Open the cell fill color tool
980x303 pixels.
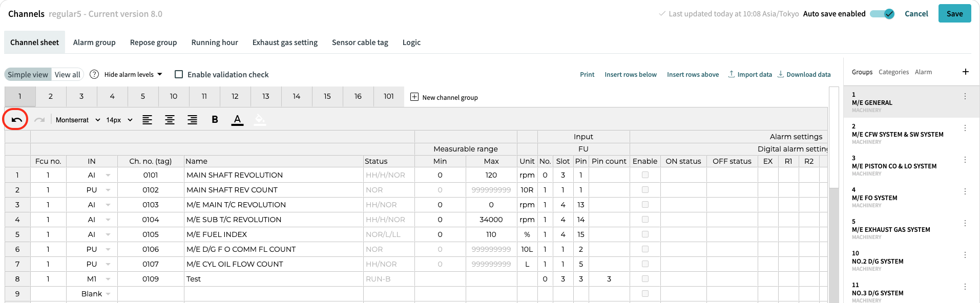coord(260,120)
